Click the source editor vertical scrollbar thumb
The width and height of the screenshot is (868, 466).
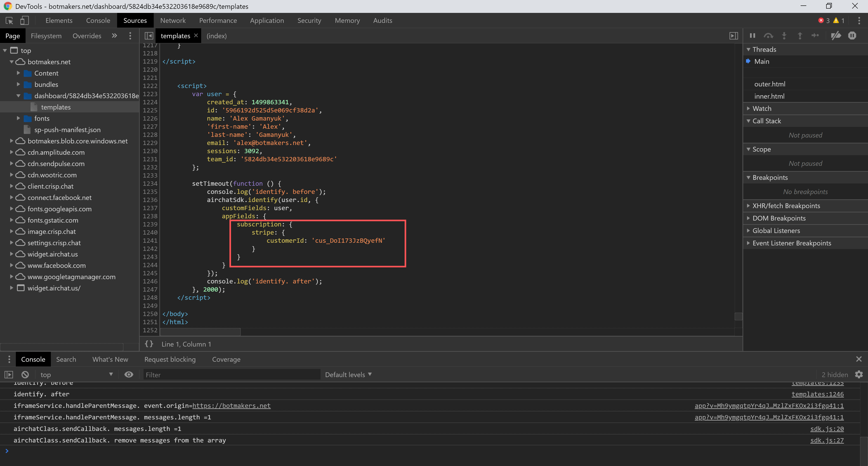[x=738, y=316]
